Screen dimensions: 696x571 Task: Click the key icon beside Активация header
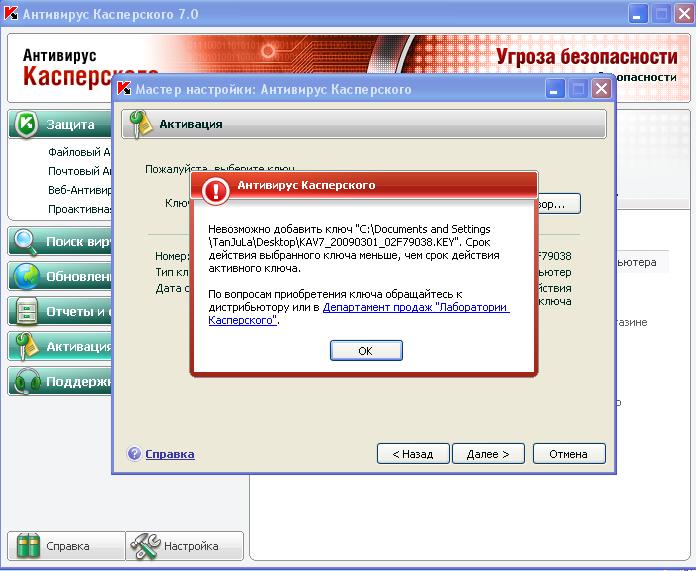[139, 124]
